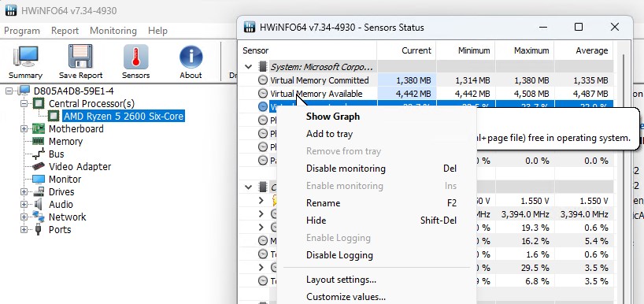Open the Program menu

click(x=22, y=31)
